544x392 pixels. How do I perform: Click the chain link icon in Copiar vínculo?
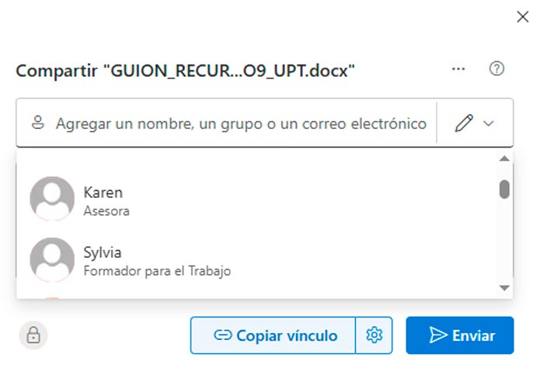[x=223, y=335]
